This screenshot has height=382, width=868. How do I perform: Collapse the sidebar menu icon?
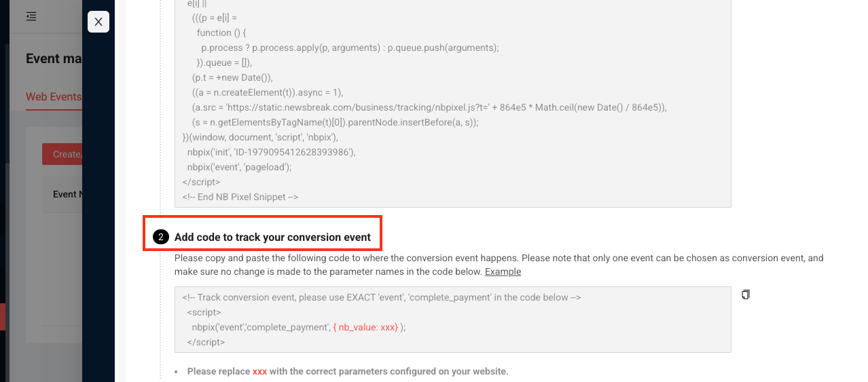coord(31,16)
